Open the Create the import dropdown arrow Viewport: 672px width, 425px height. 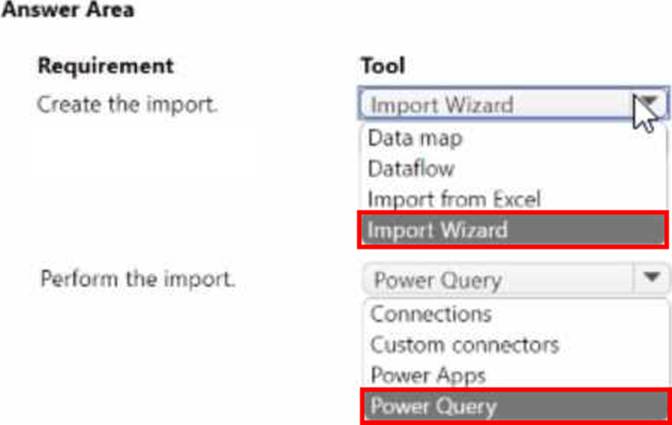[650, 104]
